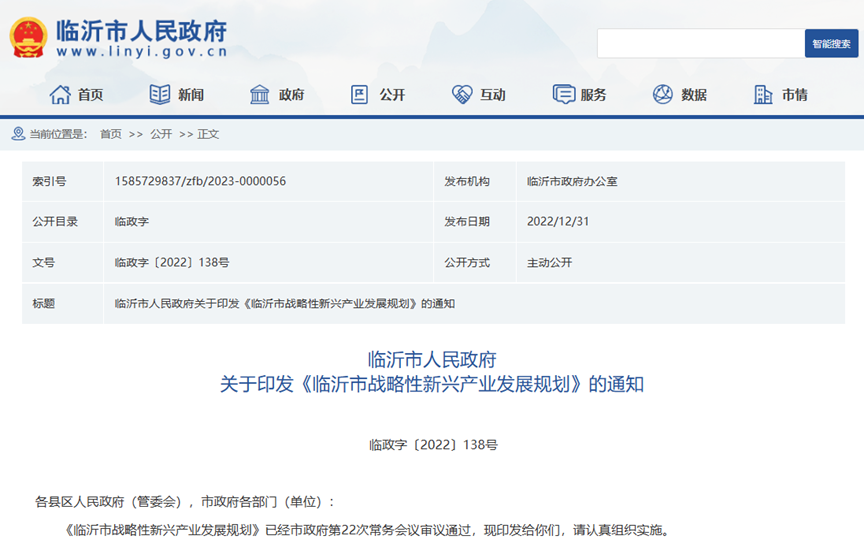864x558 pixels.
Task: Click the 临政字 directory value
Action: coord(132,221)
